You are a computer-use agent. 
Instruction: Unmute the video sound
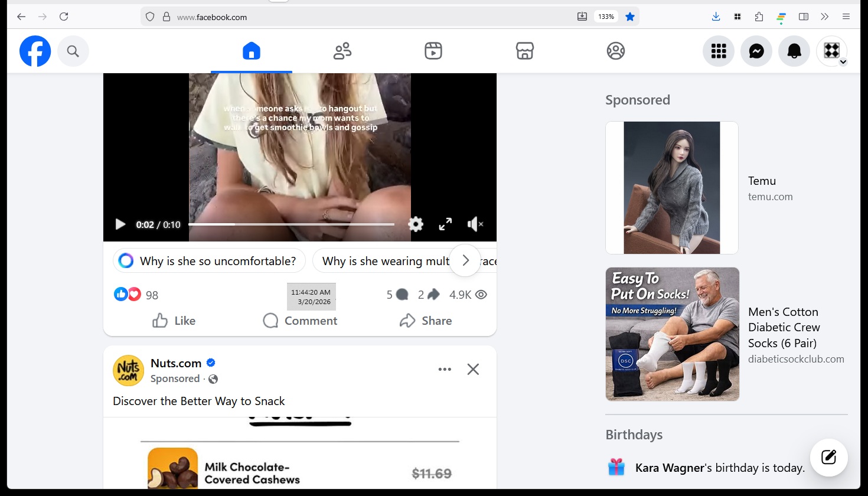[x=475, y=224]
